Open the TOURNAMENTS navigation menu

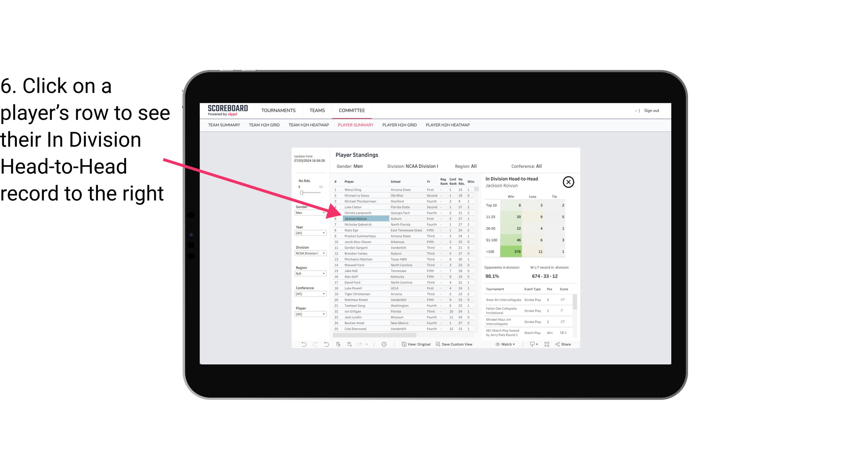[x=278, y=110]
